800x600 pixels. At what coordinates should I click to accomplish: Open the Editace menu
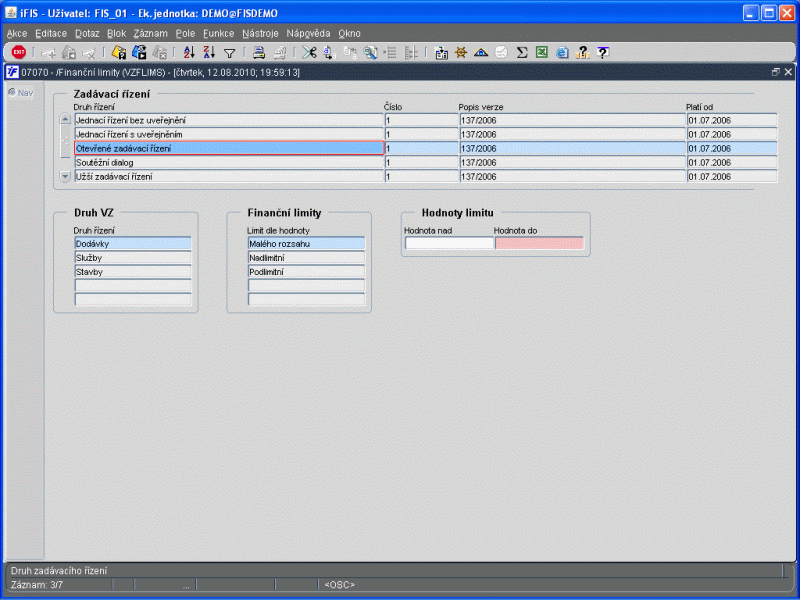(51, 34)
